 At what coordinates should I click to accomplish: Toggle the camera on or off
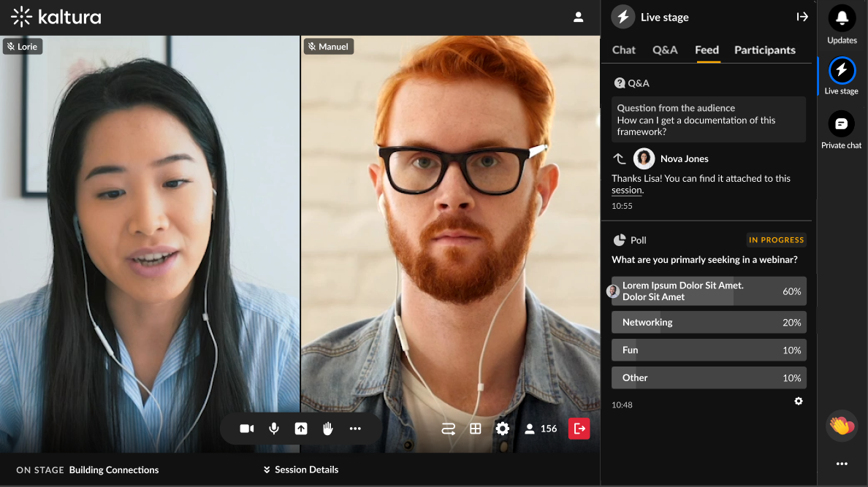pos(247,429)
